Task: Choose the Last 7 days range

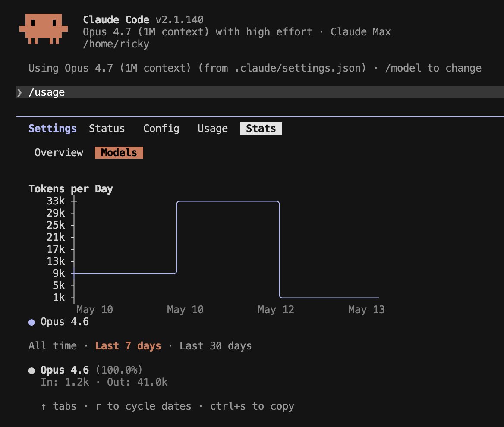Action: pyautogui.click(x=128, y=346)
